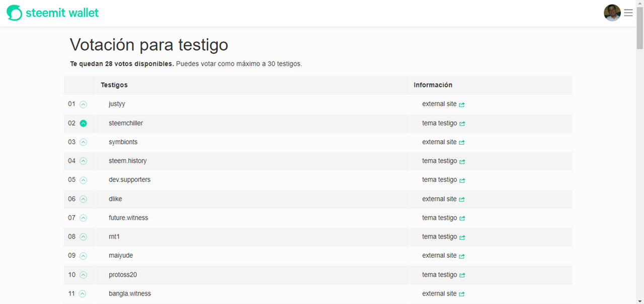This screenshot has width=644, height=304.
Task: Open maiyude witness profile
Action: [x=121, y=255]
